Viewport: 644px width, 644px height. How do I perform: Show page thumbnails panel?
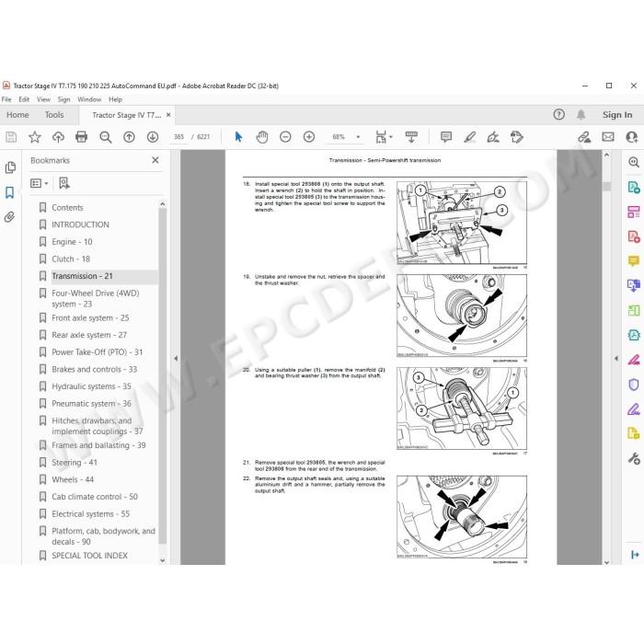[x=10, y=167]
